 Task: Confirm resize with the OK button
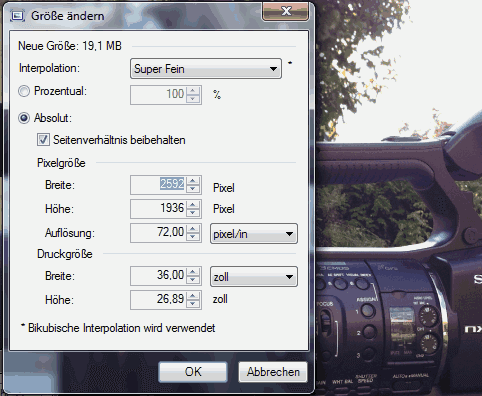tap(193, 372)
